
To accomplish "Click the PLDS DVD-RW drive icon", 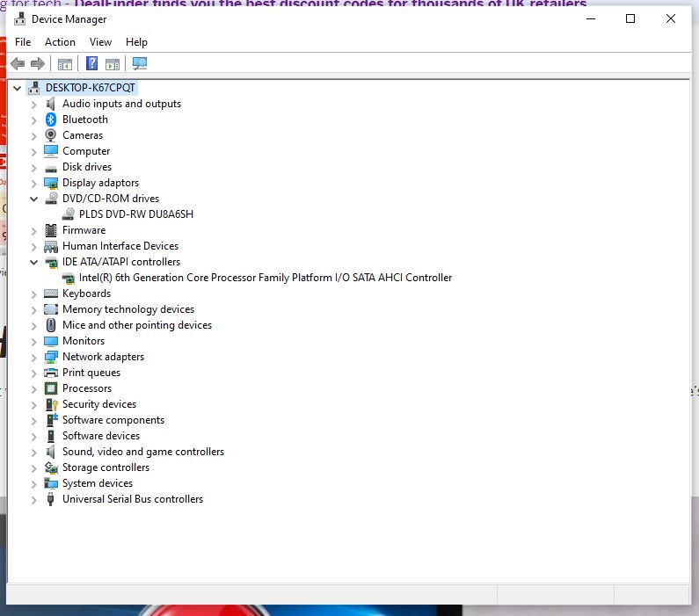I will pyautogui.click(x=68, y=214).
